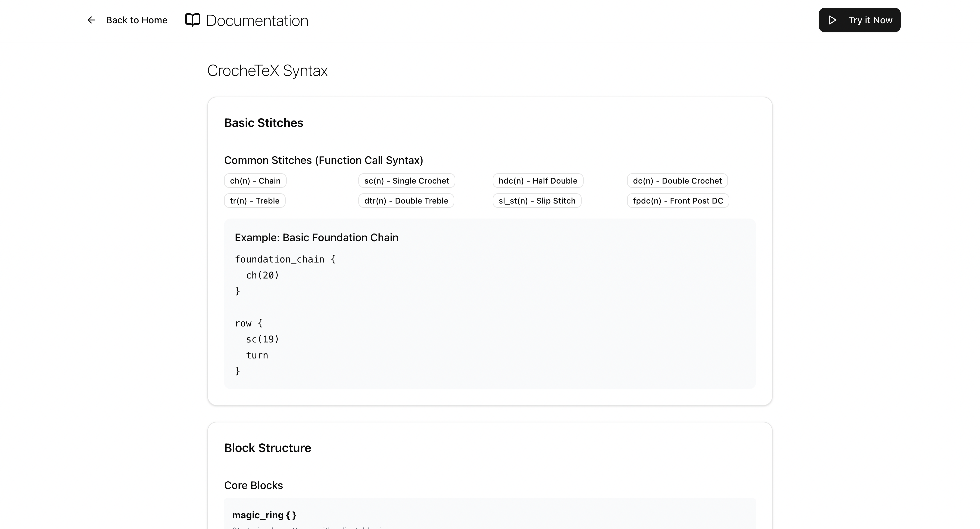Click the dc(n) - Double Crochet badge

coord(677,181)
